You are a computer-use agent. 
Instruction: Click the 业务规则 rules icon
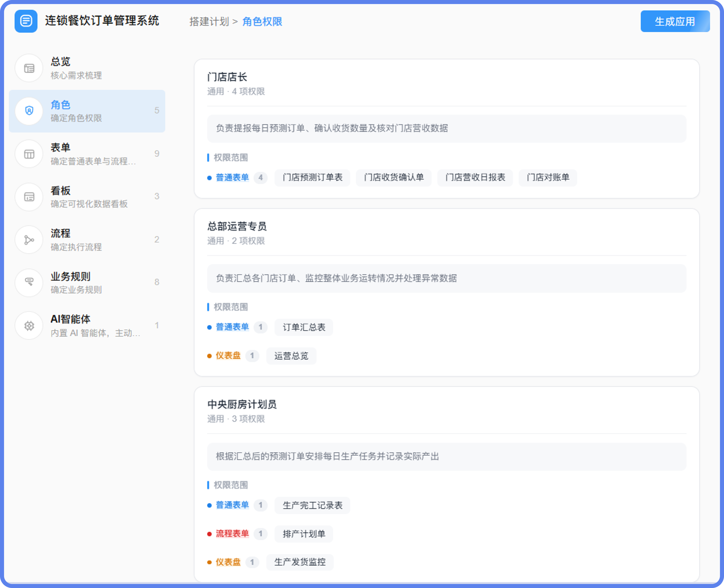(29, 282)
